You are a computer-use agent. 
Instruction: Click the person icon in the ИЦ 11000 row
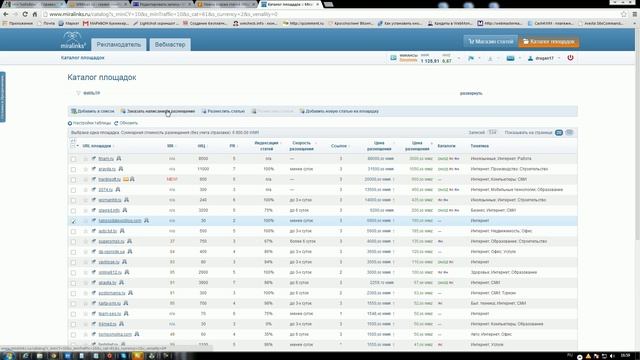[x=121, y=169]
